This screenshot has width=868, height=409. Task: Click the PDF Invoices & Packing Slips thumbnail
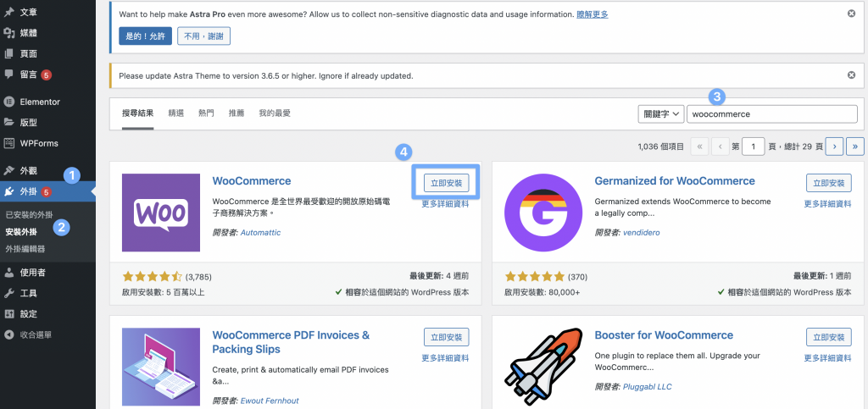(161, 367)
